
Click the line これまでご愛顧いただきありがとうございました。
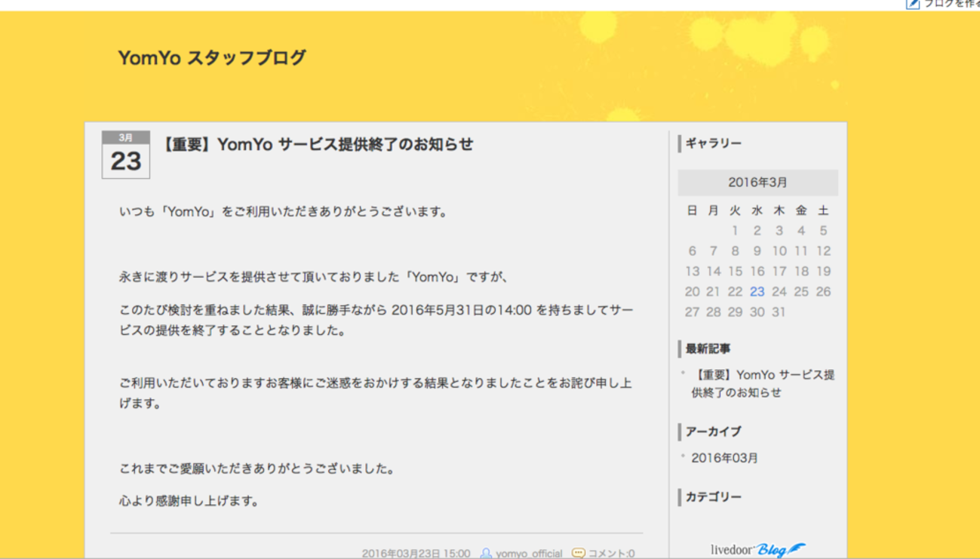(257, 468)
